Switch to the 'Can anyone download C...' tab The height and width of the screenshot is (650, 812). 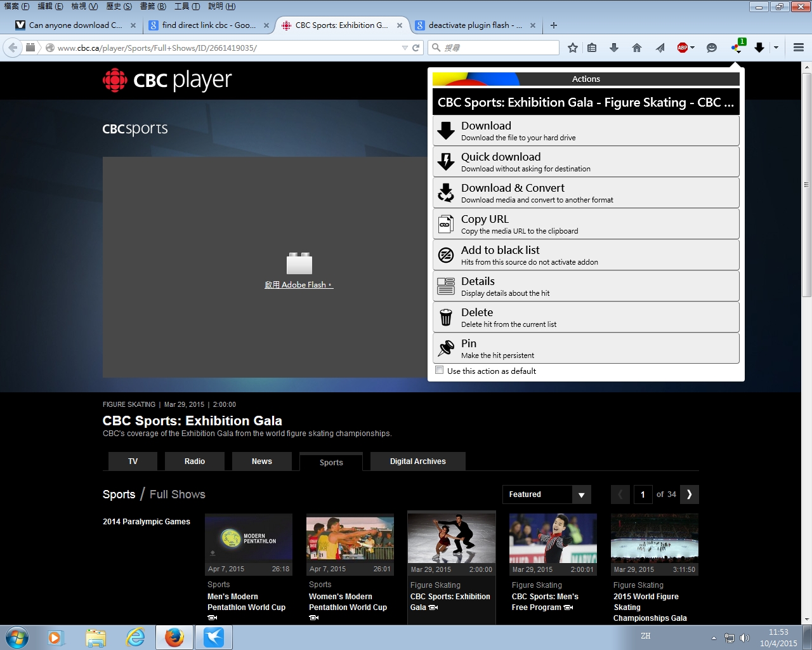click(75, 25)
